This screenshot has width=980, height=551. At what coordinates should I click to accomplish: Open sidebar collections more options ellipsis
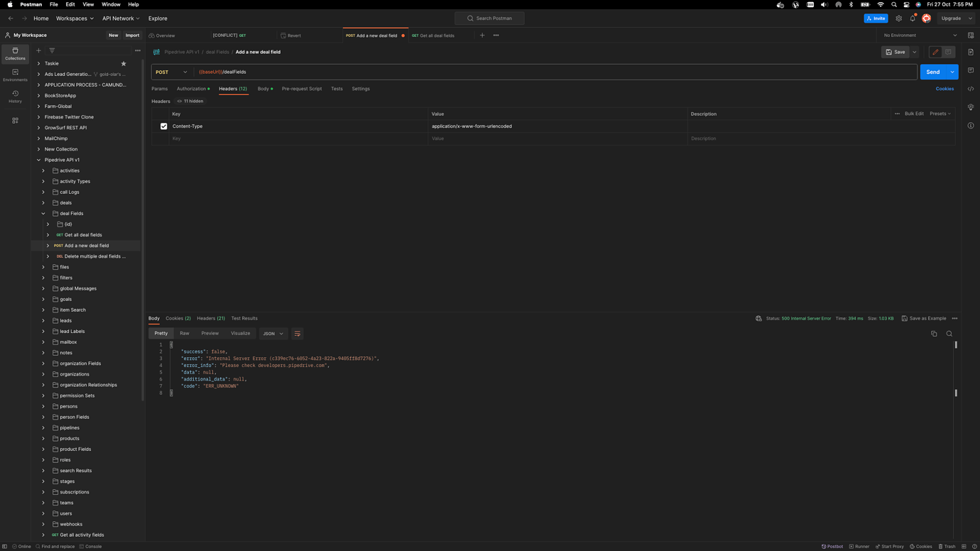(x=138, y=50)
